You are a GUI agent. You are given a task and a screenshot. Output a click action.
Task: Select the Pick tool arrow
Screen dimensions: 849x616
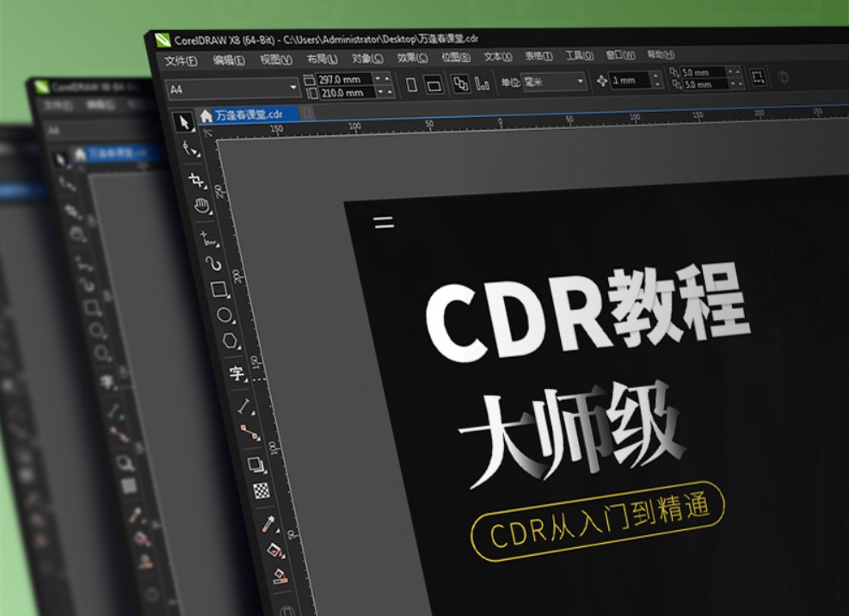tap(183, 122)
